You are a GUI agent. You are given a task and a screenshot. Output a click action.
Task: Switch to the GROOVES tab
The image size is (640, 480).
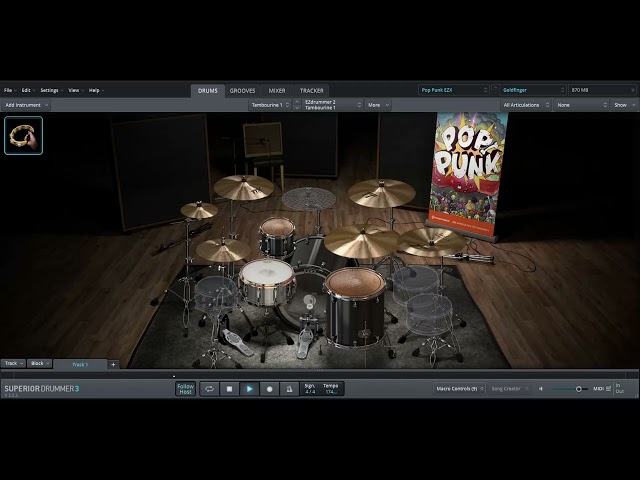[242, 91]
